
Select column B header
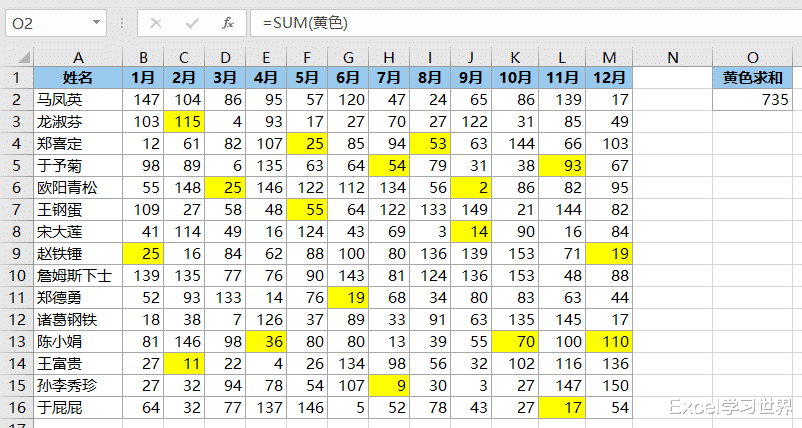tap(143, 57)
